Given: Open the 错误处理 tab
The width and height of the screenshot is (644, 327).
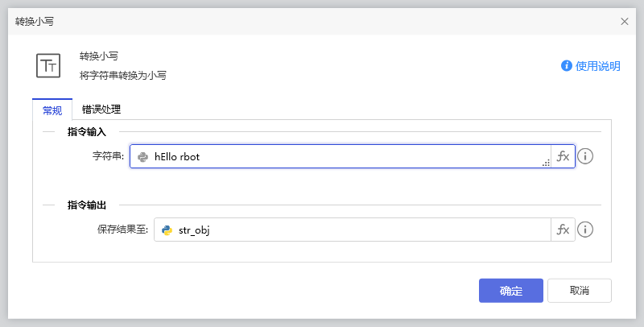Looking at the screenshot, I should pos(101,110).
